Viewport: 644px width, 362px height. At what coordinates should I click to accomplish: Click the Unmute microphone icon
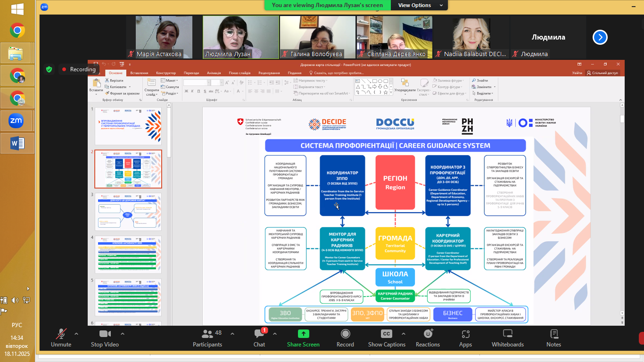61,334
